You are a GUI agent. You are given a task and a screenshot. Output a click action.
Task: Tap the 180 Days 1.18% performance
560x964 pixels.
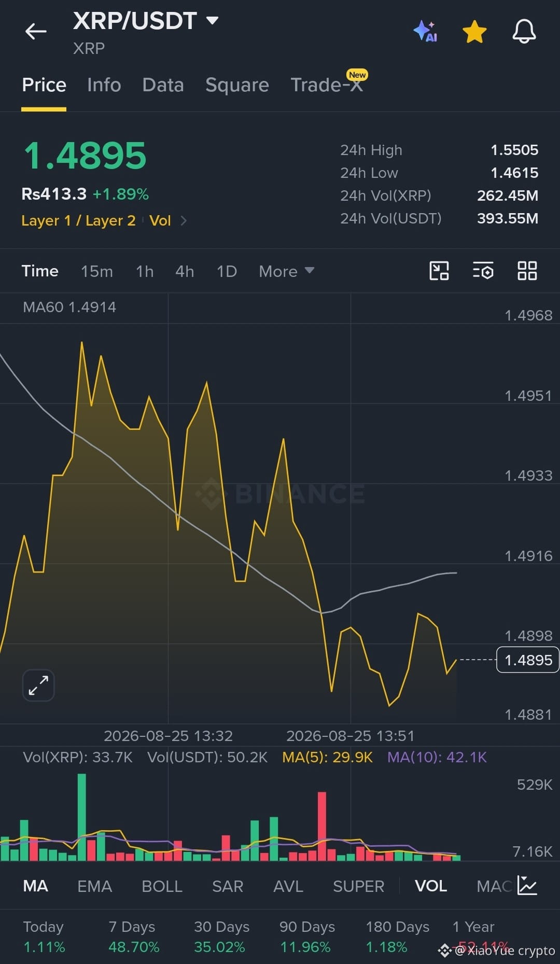pyautogui.click(x=398, y=937)
